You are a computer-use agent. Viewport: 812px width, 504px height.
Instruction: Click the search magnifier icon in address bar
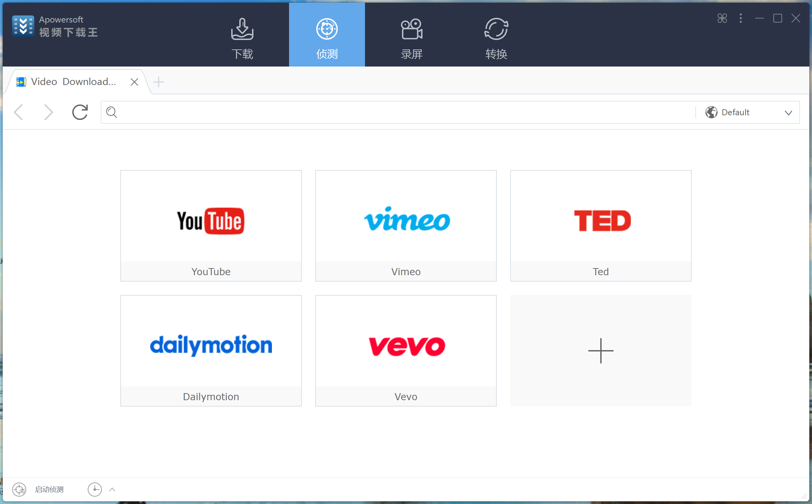pyautogui.click(x=112, y=112)
